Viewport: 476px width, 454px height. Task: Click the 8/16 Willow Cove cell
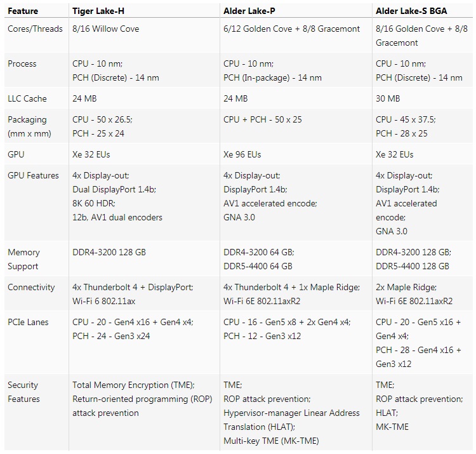pyautogui.click(x=106, y=29)
